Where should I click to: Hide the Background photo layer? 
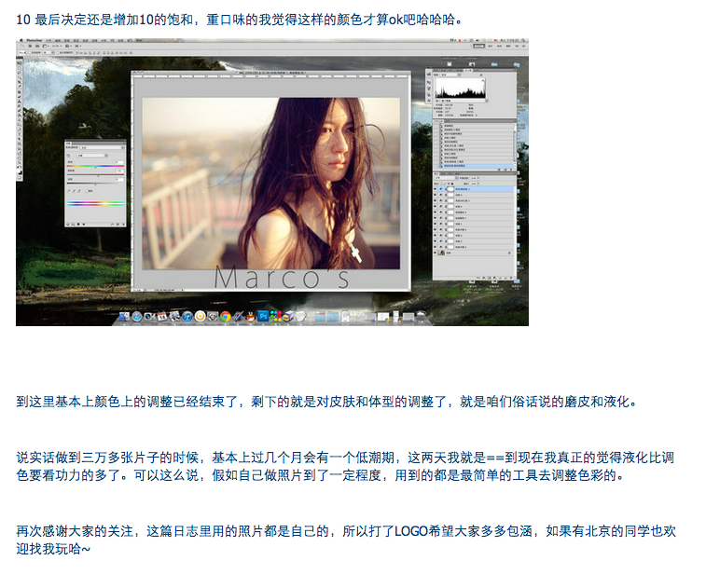pyautogui.click(x=435, y=253)
